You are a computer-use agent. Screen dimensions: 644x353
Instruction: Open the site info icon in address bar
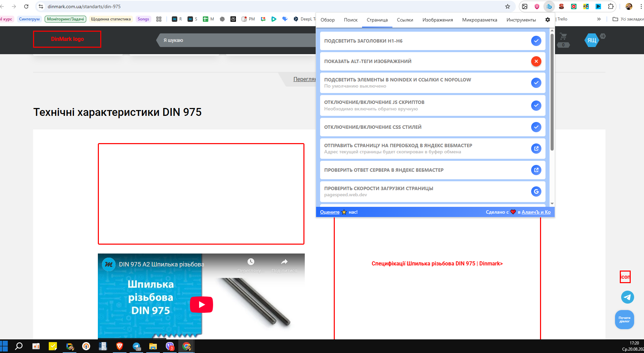[x=41, y=6]
